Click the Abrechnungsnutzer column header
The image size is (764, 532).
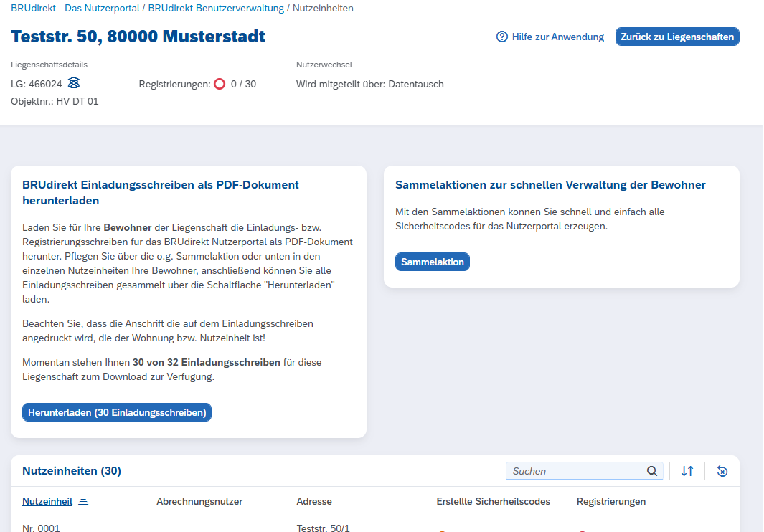click(x=199, y=501)
